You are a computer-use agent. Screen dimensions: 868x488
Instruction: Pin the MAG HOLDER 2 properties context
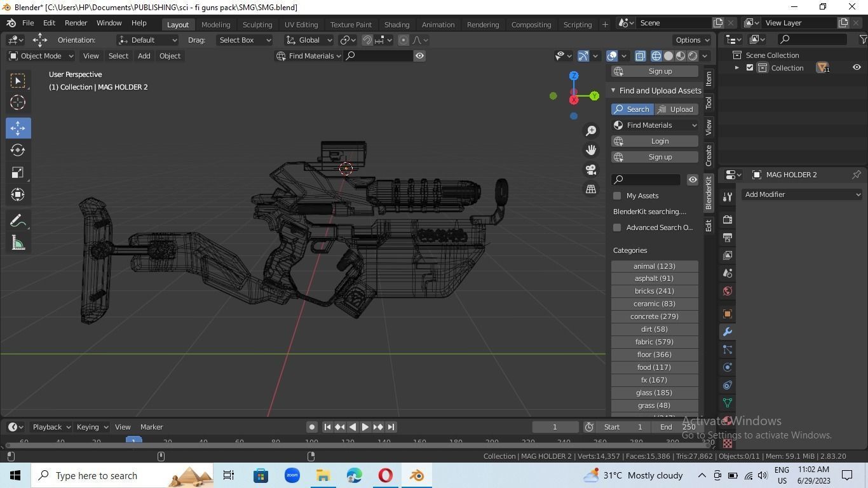click(x=857, y=175)
